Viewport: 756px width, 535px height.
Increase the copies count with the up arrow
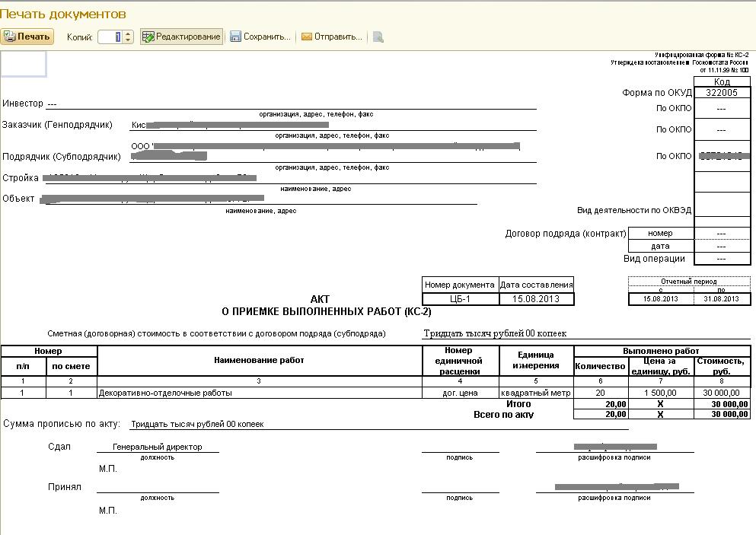coord(128,33)
